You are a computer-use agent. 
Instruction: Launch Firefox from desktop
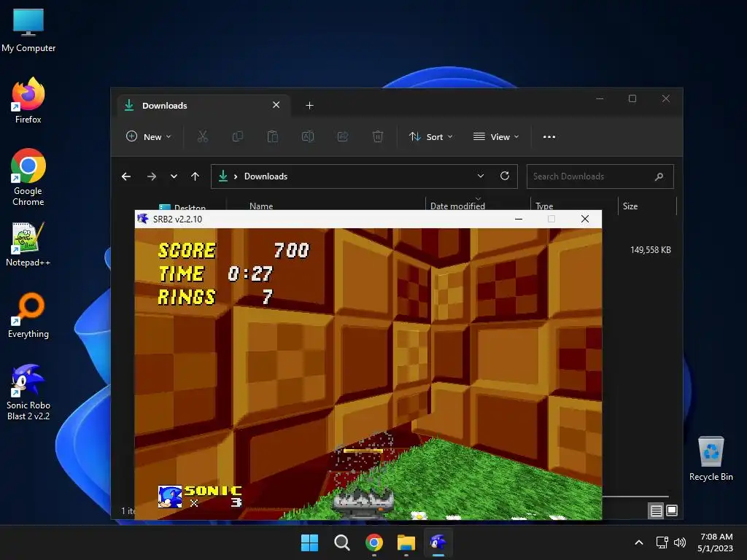28,101
